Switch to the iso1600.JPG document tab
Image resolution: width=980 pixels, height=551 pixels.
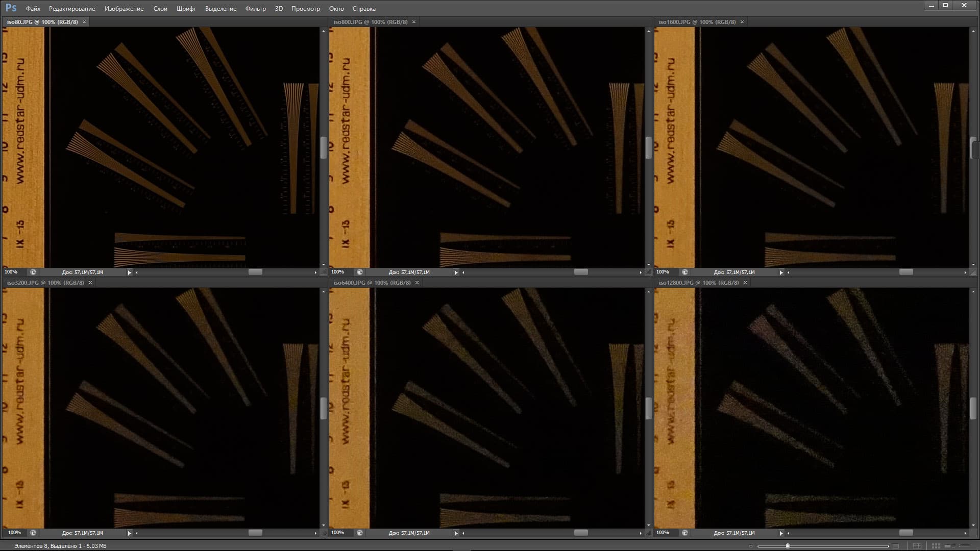tap(697, 22)
